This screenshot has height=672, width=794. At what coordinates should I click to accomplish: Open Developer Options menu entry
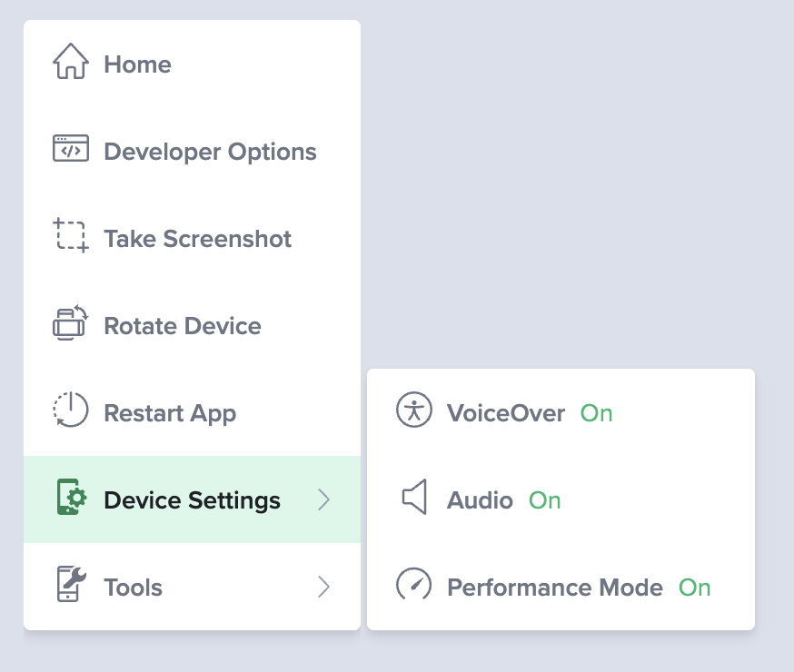211,152
